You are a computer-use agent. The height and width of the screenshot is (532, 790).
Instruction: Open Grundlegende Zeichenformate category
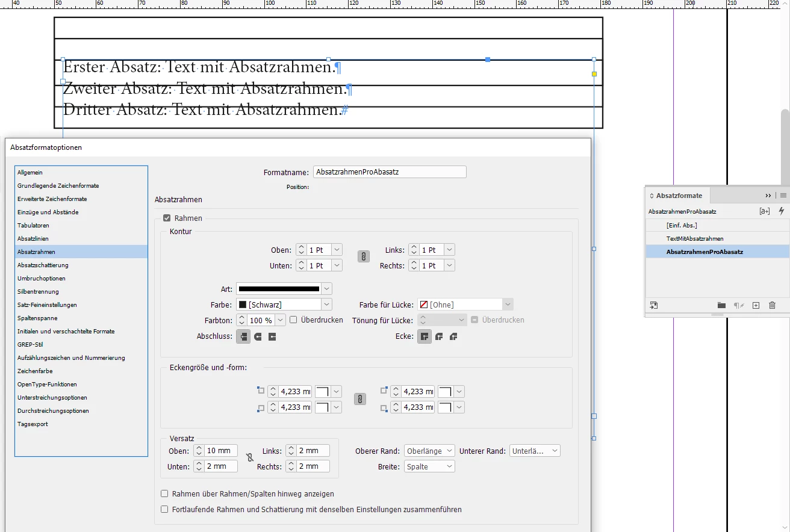click(x=81, y=186)
